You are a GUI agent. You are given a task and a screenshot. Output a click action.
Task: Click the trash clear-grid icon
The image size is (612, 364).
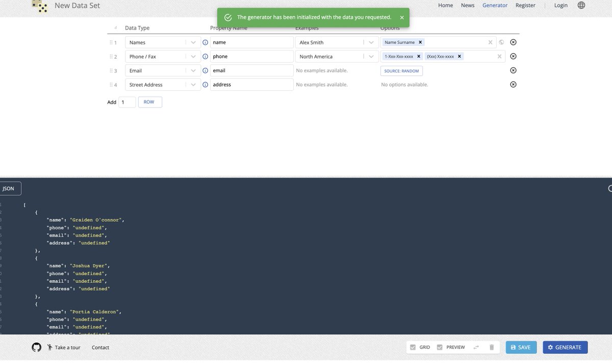(492, 347)
